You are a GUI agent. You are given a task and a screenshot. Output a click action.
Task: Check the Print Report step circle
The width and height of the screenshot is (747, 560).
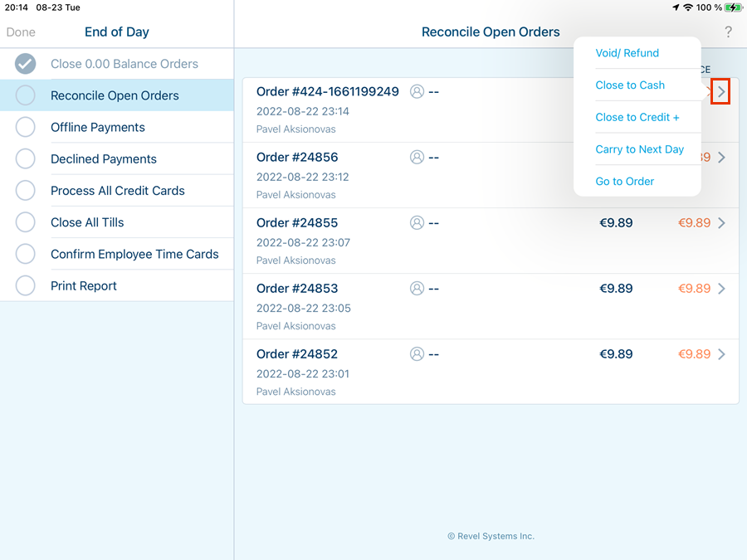coord(26,285)
